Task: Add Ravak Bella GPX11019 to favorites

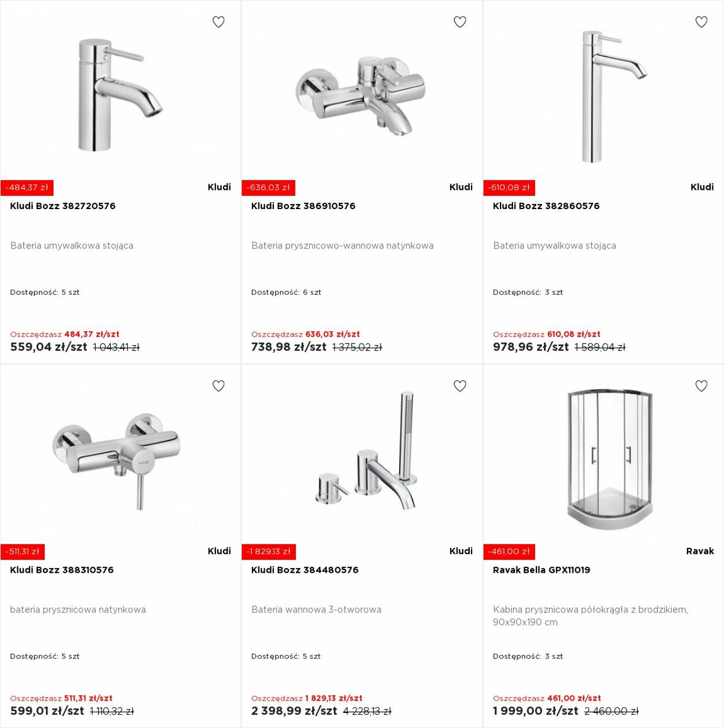Action: 701,386
